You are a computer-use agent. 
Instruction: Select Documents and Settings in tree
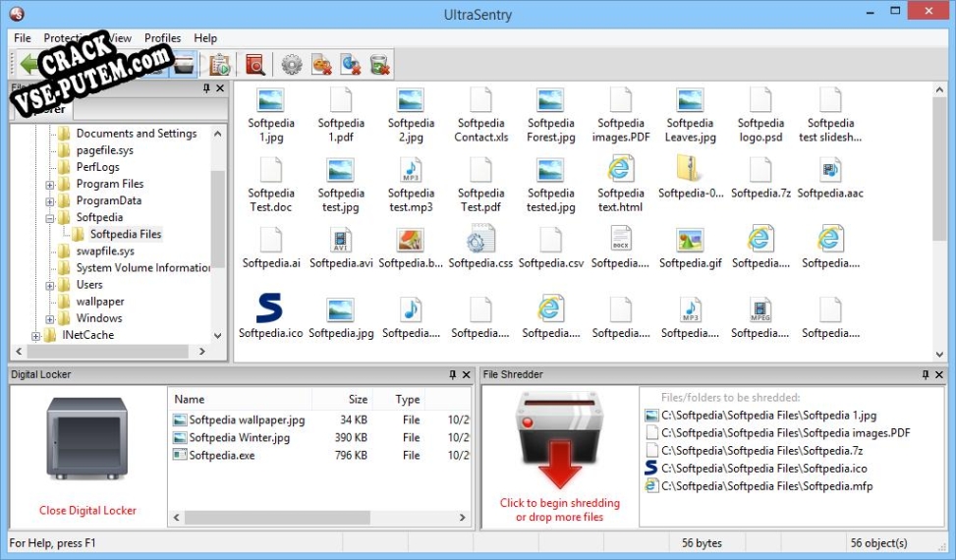pyautogui.click(x=137, y=134)
